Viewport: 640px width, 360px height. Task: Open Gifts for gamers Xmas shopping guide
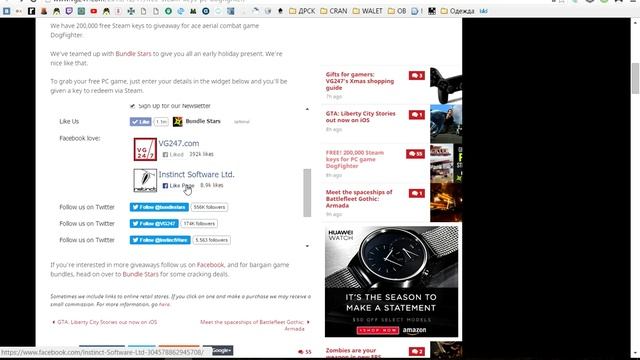(360, 81)
